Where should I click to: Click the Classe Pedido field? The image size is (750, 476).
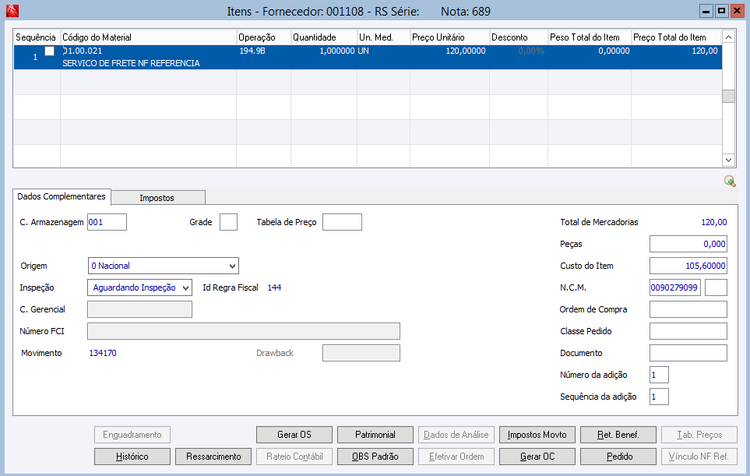[x=688, y=331]
